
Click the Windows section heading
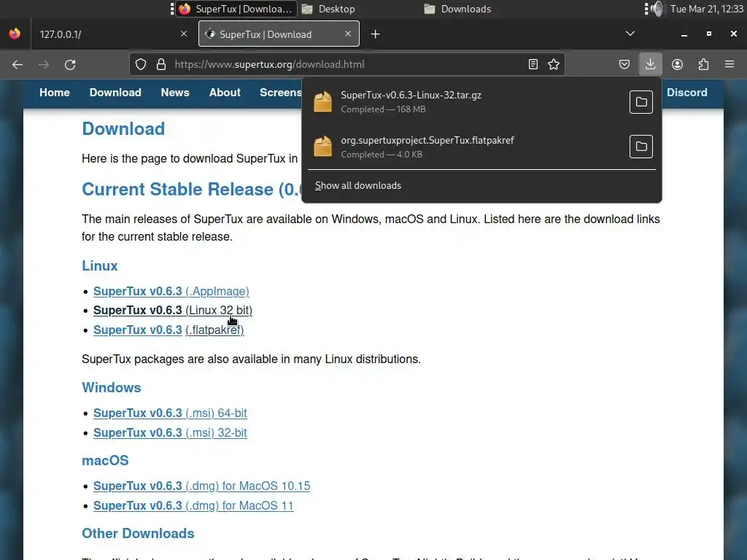tap(112, 387)
